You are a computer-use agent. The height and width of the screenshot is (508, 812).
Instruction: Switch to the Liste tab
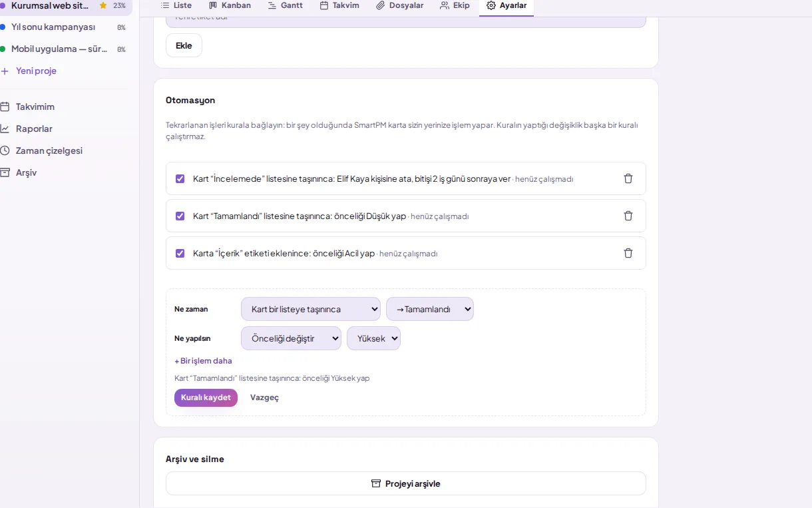(x=176, y=5)
